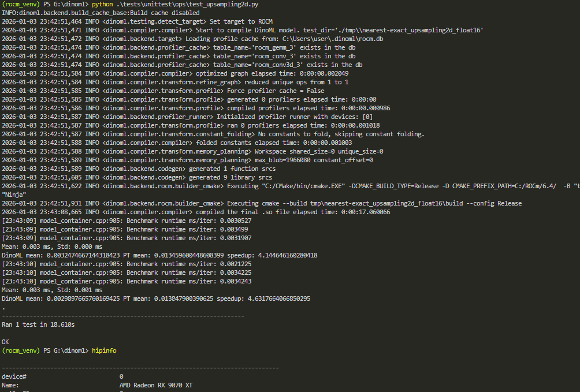Select the test_upsampling2d.py script path
Screen dimensions: 580x392
click(187, 5)
